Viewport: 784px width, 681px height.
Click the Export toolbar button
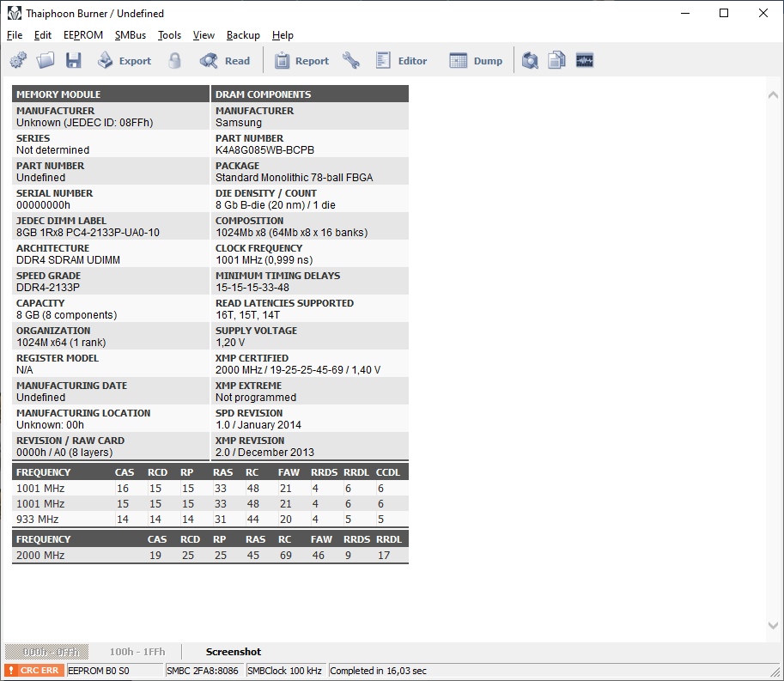(124, 60)
